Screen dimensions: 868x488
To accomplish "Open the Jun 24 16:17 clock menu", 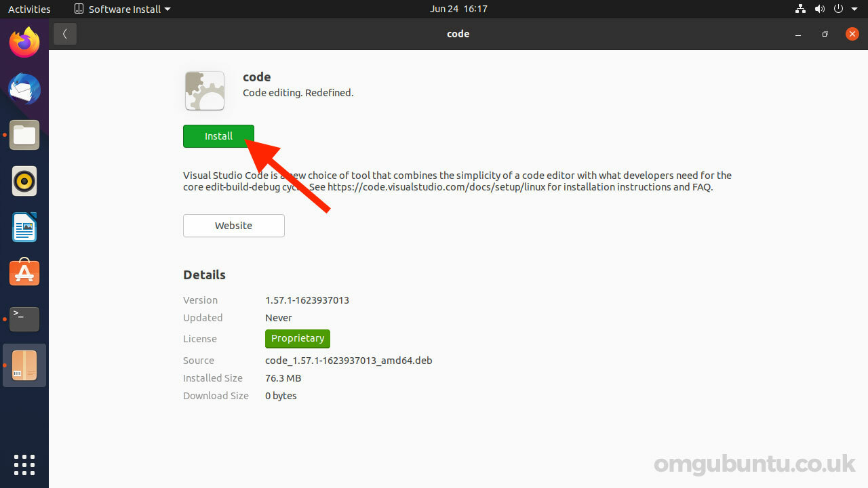I will coord(458,9).
